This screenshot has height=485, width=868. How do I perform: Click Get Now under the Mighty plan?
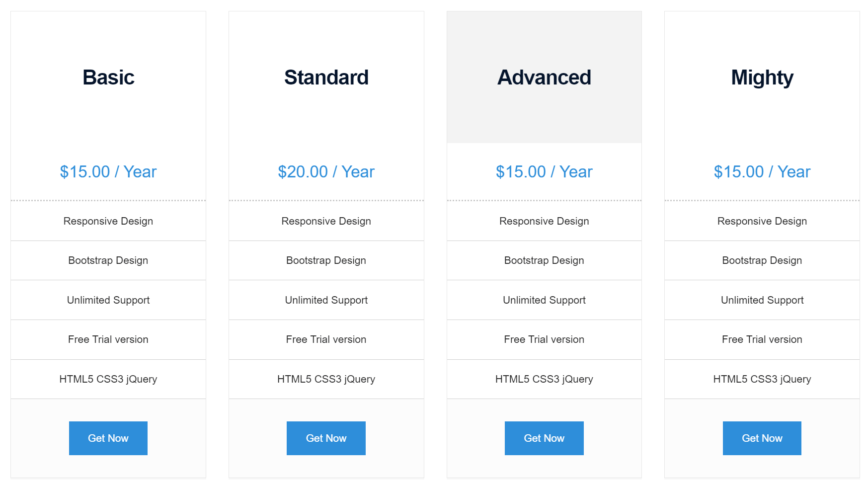point(762,438)
